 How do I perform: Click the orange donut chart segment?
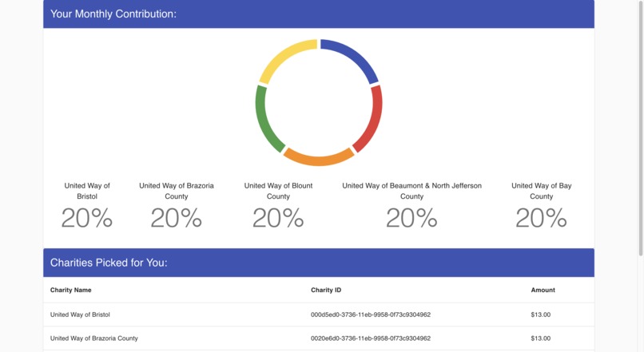pos(319,159)
